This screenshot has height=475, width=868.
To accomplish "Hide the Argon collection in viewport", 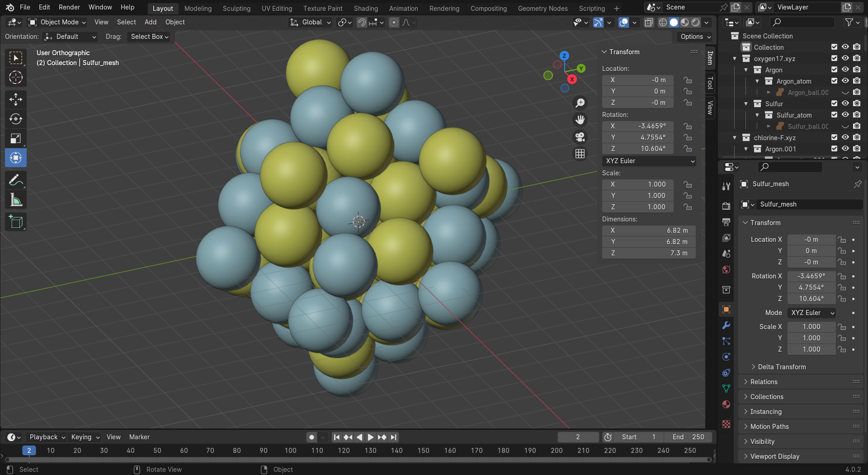I will pos(845,70).
